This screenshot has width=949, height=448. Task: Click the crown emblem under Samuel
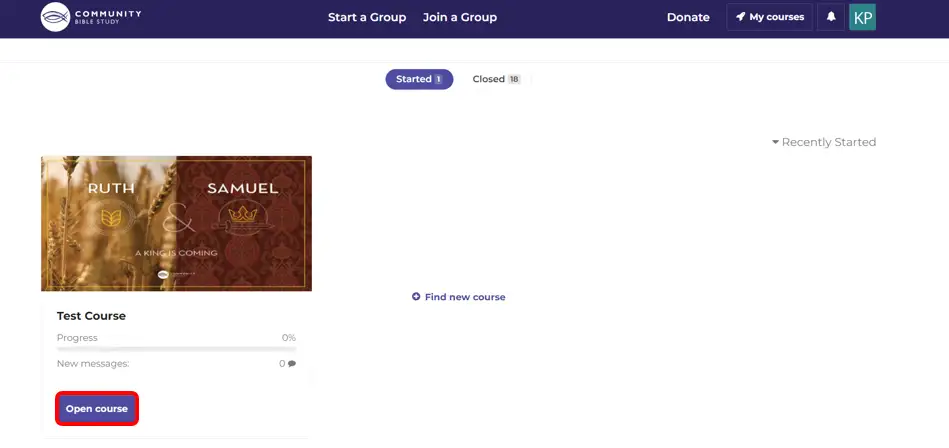coord(243,216)
